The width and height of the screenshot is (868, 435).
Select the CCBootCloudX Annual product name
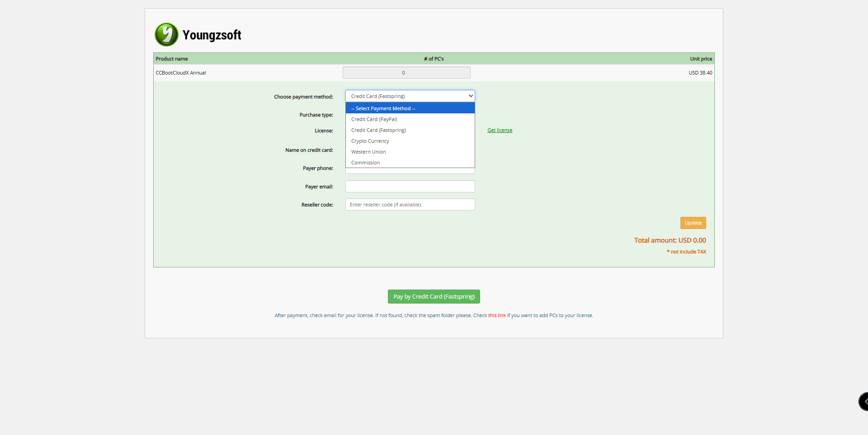(x=180, y=72)
